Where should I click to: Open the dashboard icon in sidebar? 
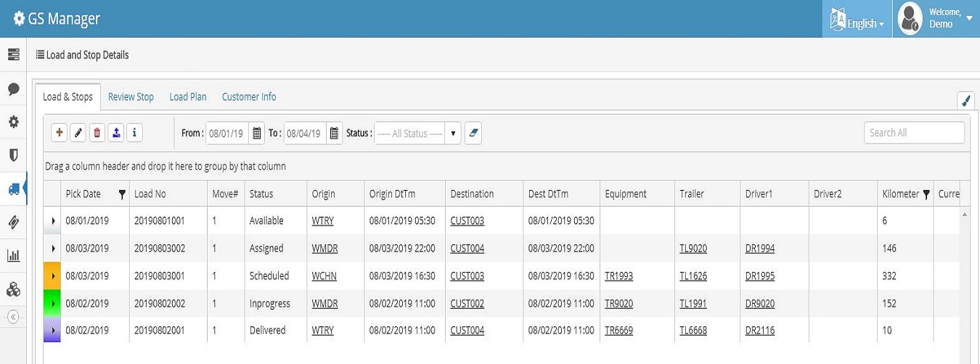[x=13, y=54]
